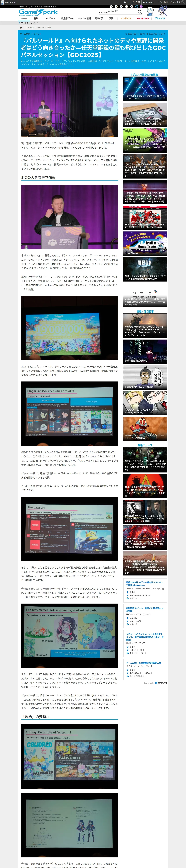Screen dimensions: 186x868
Task: Open the GDC speaker stage photo
Action: click(70, 105)
